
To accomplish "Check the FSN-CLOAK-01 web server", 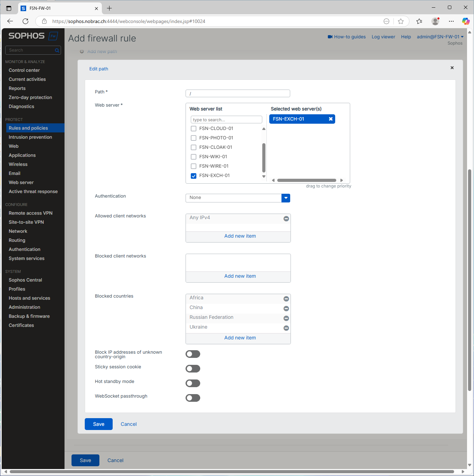I will point(194,147).
